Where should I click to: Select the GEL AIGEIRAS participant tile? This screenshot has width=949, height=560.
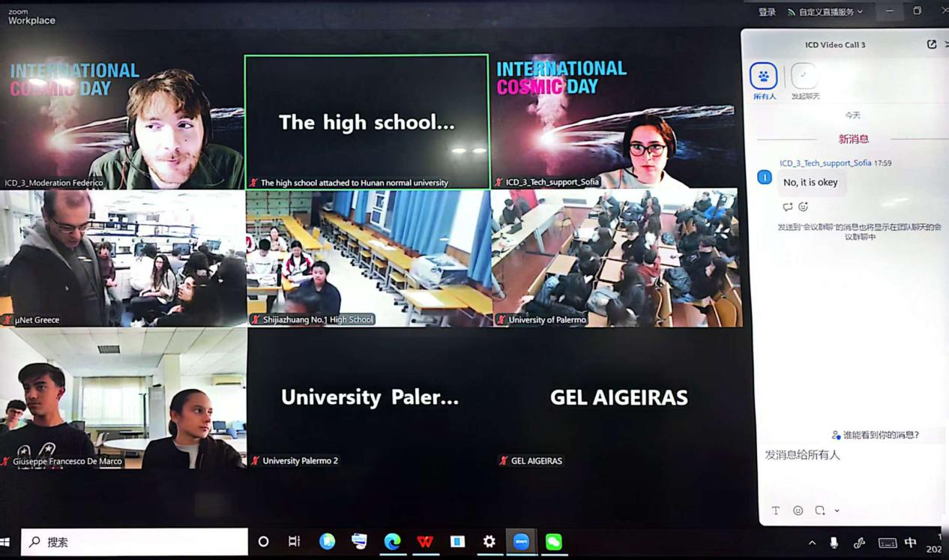tap(618, 398)
